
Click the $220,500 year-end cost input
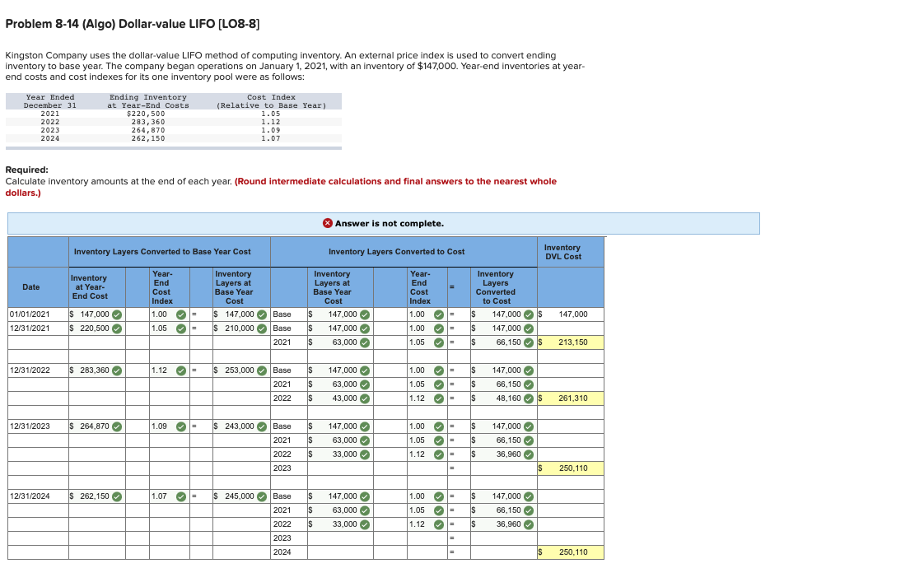point(96,328)
